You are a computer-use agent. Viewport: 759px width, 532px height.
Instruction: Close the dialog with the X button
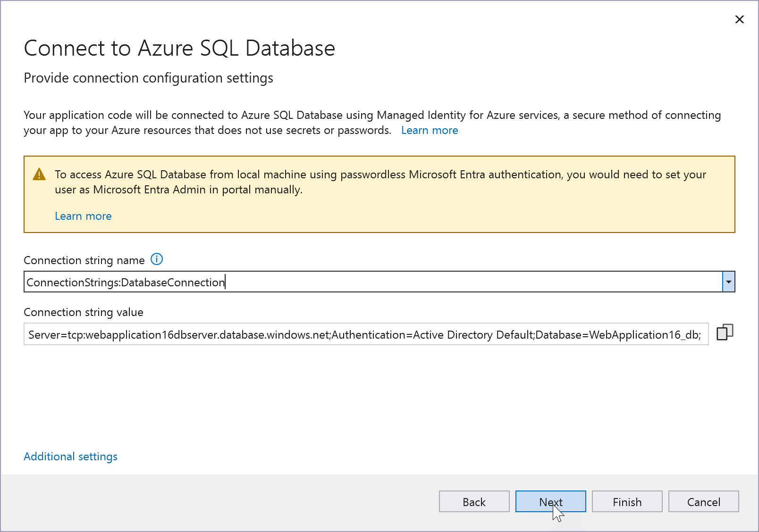click(740, 19)
